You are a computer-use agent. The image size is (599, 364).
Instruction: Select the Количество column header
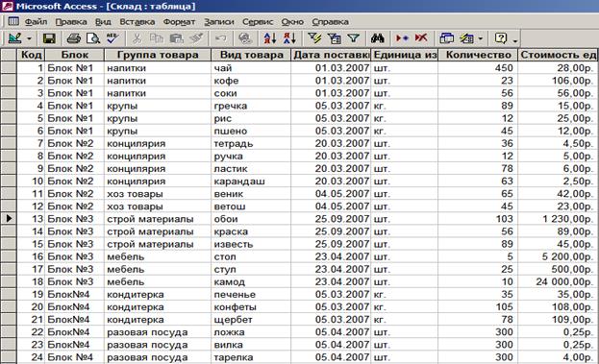coord(478,55)
